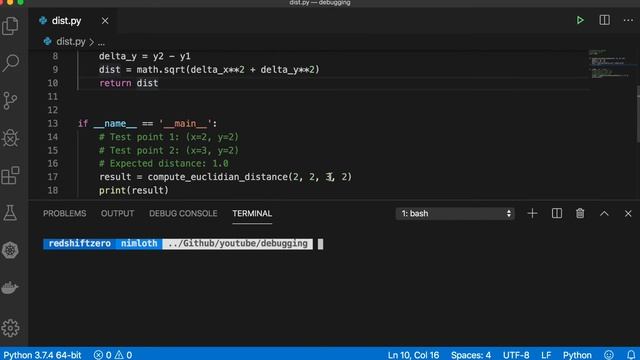
Task: Click the 'print(result)' line
Action: 133,190
